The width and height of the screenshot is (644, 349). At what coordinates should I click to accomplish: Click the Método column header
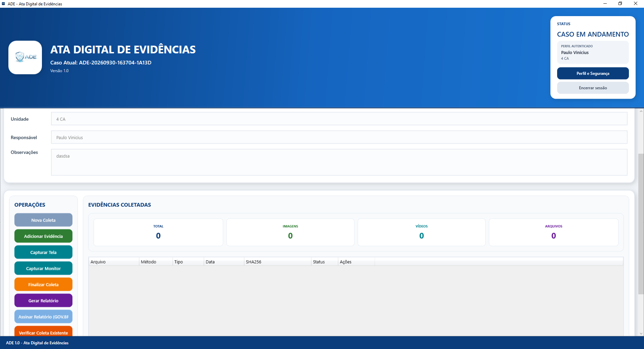[x=156, y=262]
